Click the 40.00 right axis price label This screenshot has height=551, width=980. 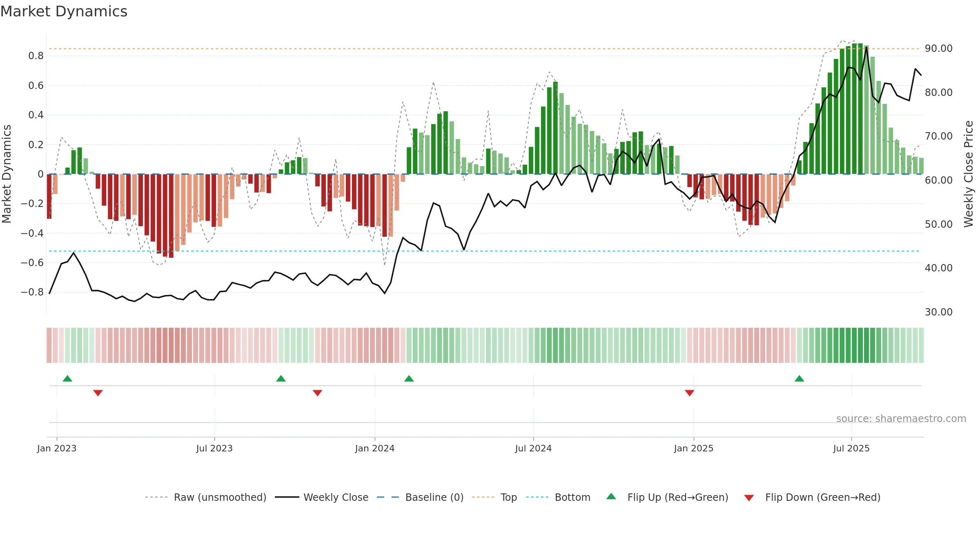tap(939, 268)
